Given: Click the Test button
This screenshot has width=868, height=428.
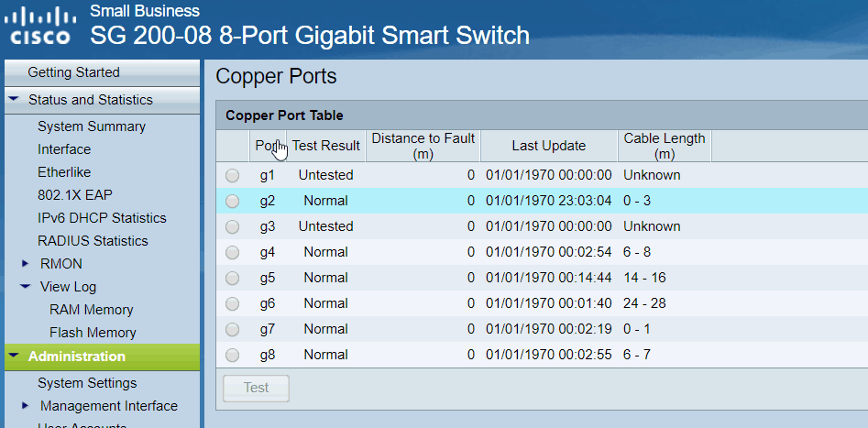Looking at the screenshot, I should [256, 388].
